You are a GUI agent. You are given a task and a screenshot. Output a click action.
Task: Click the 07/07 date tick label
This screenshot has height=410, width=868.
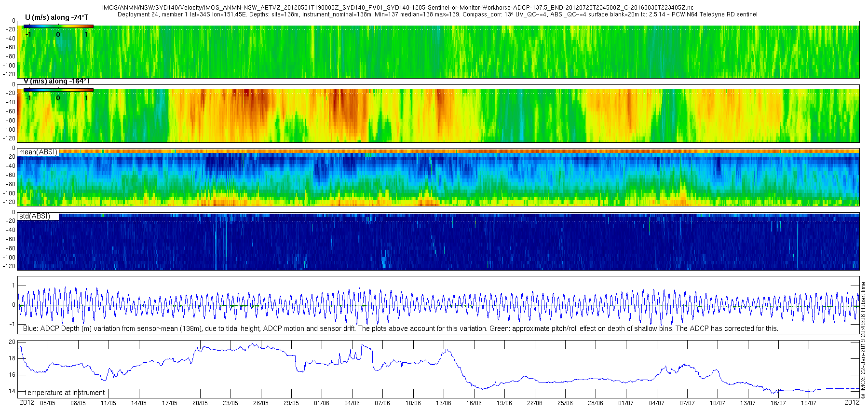coord(687,403)
